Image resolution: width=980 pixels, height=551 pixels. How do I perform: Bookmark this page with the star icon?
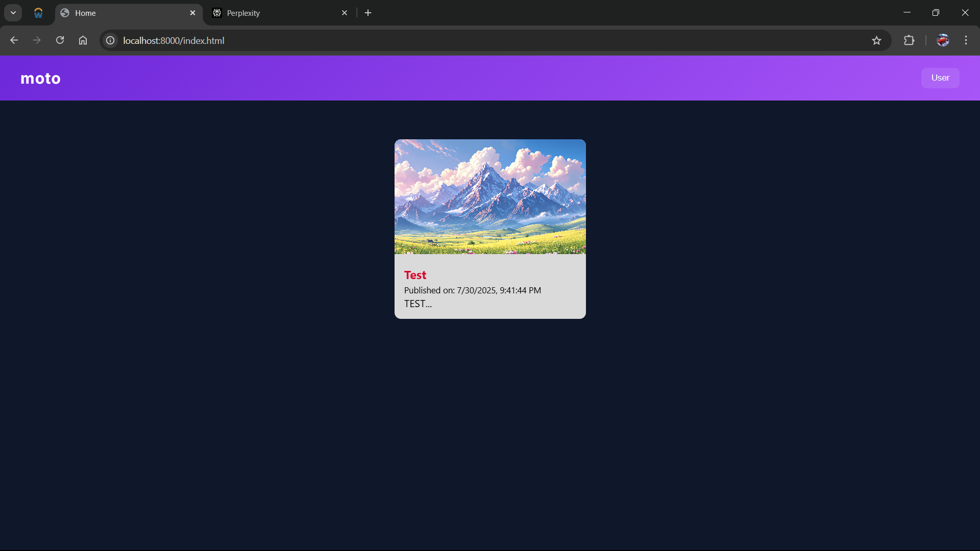pyautogui.click(x=876, y=40)
